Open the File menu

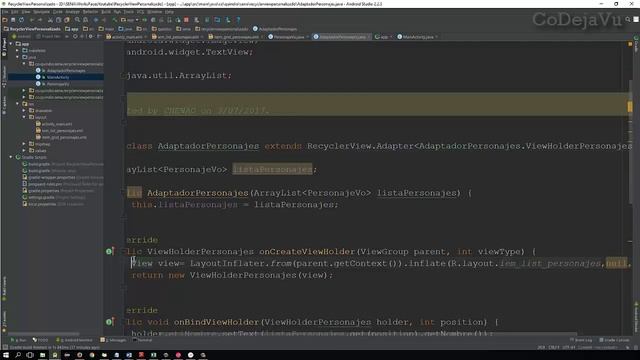click(x=5, y=12)
